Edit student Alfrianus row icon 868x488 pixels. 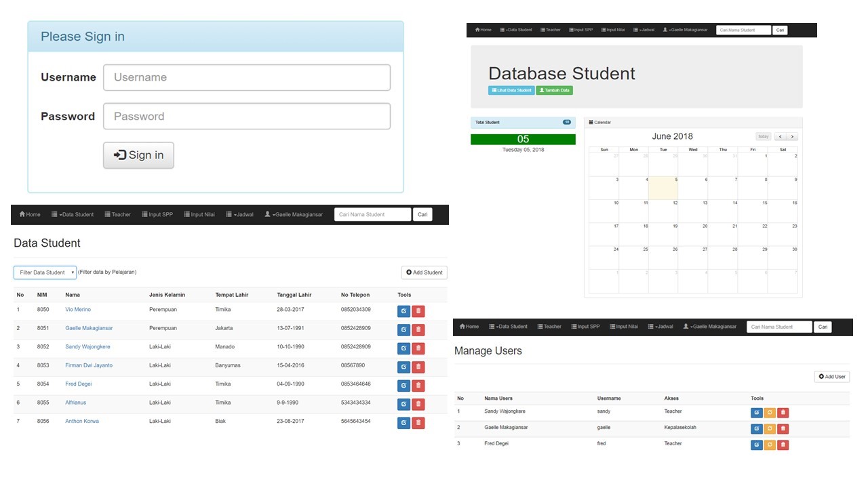(x=403, y=404)
